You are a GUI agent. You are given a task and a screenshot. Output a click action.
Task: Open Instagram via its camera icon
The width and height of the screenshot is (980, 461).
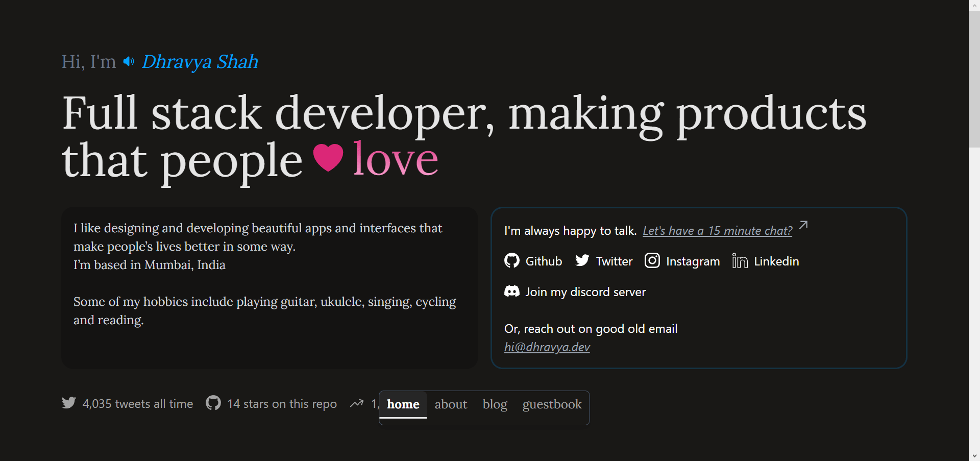[652, 261]
